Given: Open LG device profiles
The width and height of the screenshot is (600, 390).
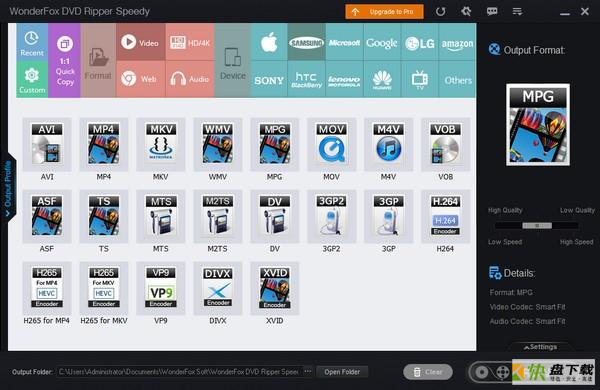Looking at the screenshot, I should pos(420,42).
